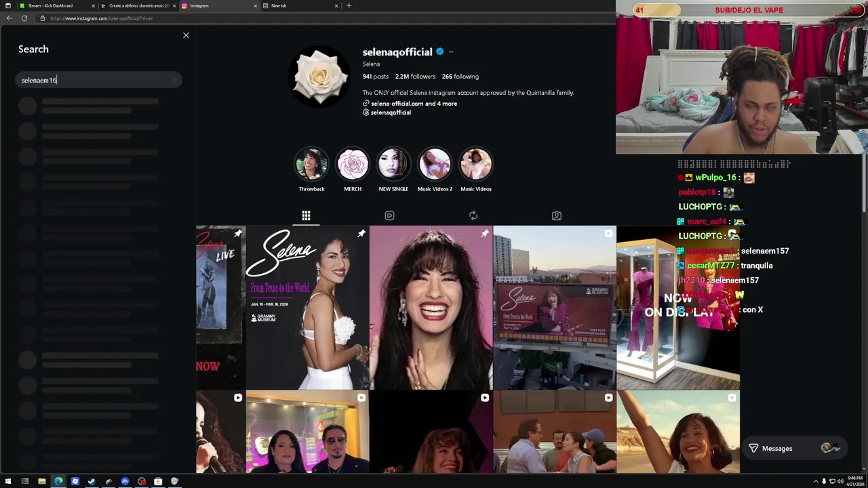Open the Music Videos highlight
868x488 pixels.
(x=476, y=169)
